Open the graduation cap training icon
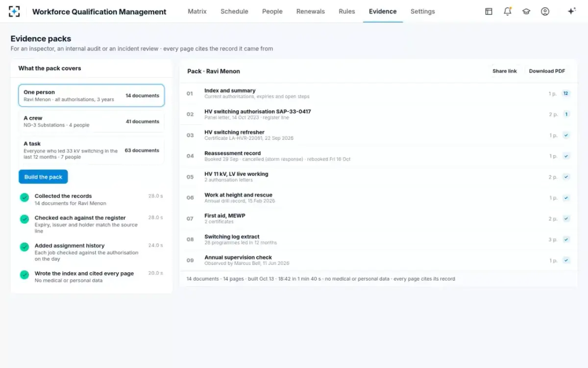The height and width of the screenshot is (368, 588). (x=526, y=11)
